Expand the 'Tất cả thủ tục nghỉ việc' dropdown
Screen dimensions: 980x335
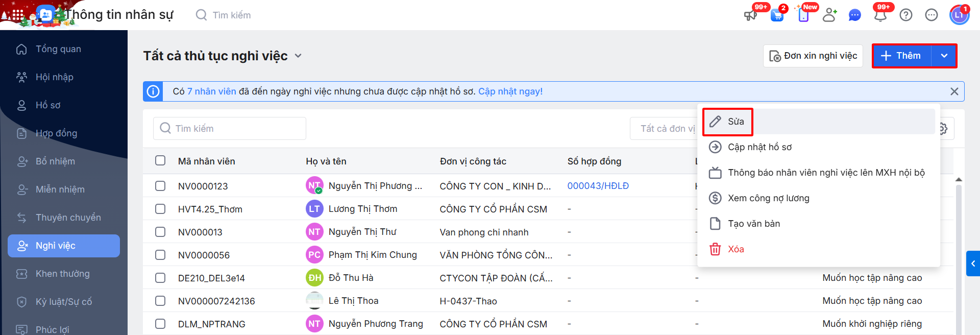(298, 56)
